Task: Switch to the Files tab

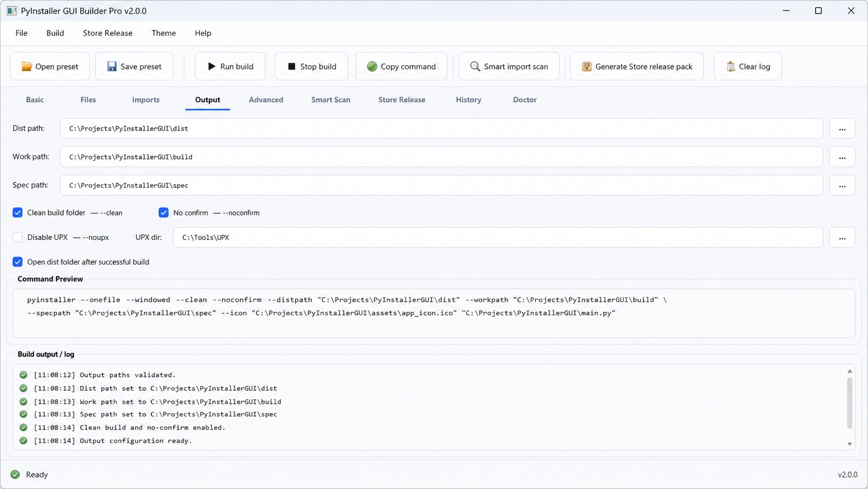Action: click(x=88, y=100)
